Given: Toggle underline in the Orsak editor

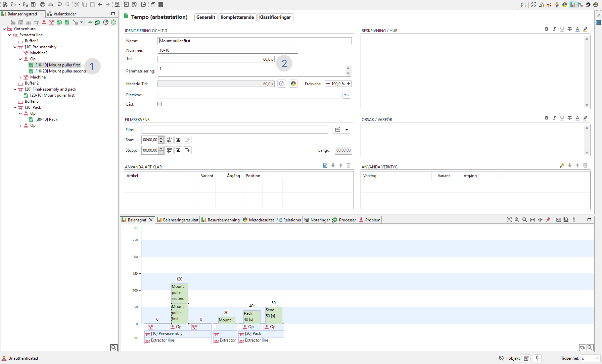Looking at the screenshot, I should pos(562,118).
